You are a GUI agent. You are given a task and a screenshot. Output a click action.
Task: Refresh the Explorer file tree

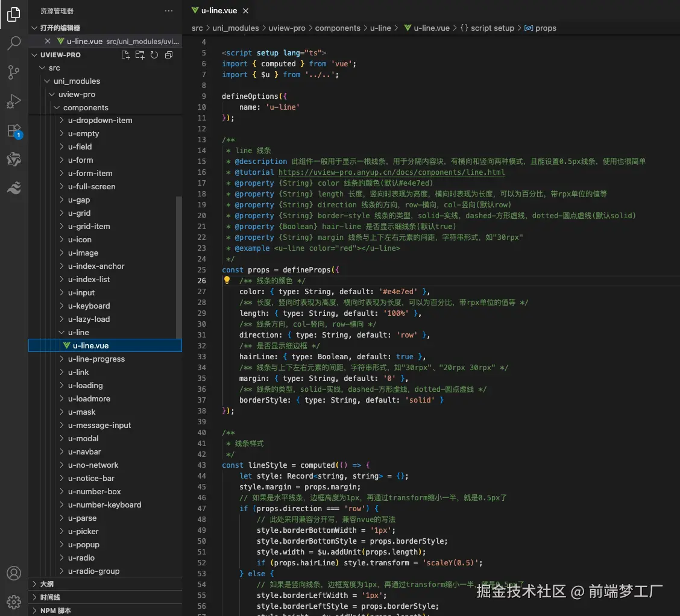(x=154, y=54)
